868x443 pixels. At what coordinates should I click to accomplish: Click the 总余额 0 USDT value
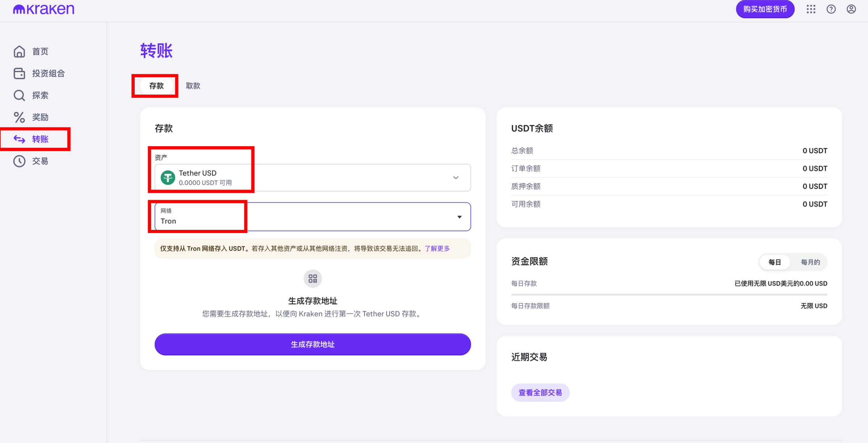point(814,151)
